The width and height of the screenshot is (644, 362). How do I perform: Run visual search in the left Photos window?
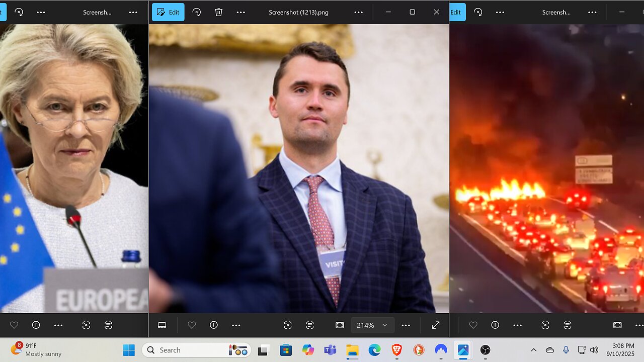tap(86, 325)
